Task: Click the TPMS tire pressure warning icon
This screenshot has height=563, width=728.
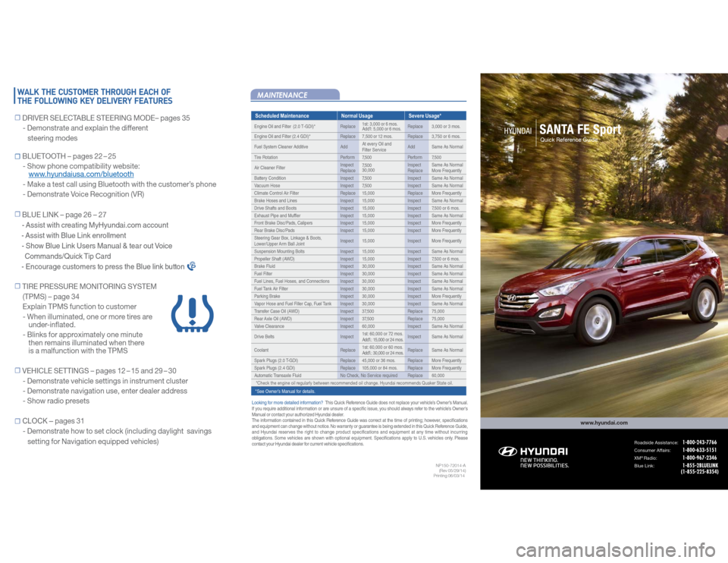Action: coord(192,313)
